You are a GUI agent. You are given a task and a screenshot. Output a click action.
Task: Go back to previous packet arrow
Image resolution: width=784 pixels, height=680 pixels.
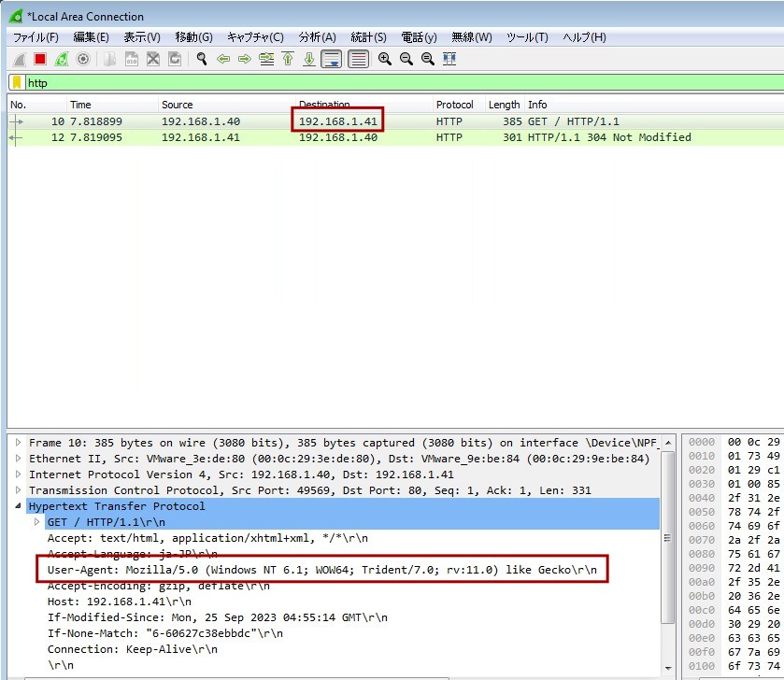223,59
